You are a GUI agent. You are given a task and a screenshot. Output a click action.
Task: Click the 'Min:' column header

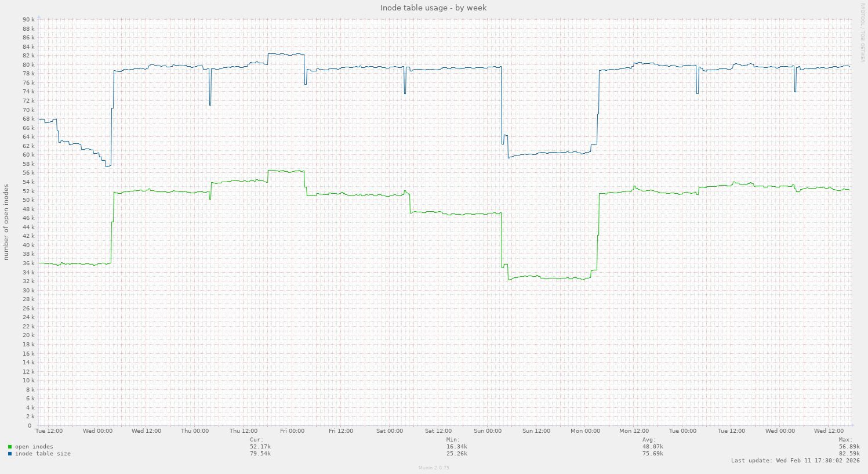point(453,440)
